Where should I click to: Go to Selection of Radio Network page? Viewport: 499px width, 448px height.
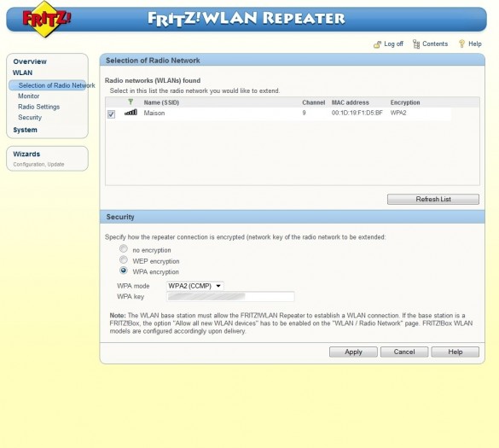point(56,85)
